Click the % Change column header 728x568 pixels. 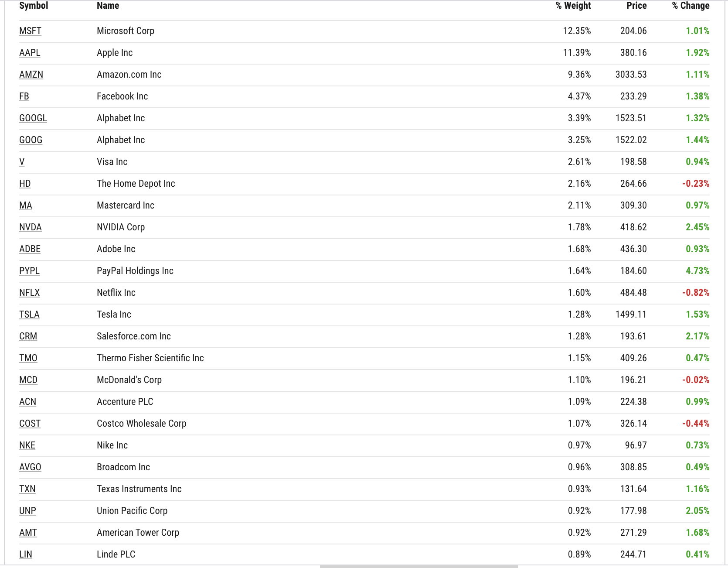pyautogui.click(x=691, y=6)
